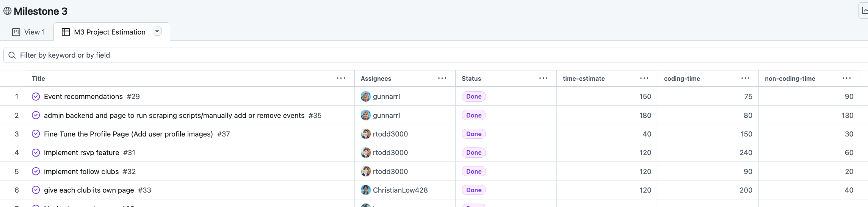Open Title column options menu

tap(341, 78)
